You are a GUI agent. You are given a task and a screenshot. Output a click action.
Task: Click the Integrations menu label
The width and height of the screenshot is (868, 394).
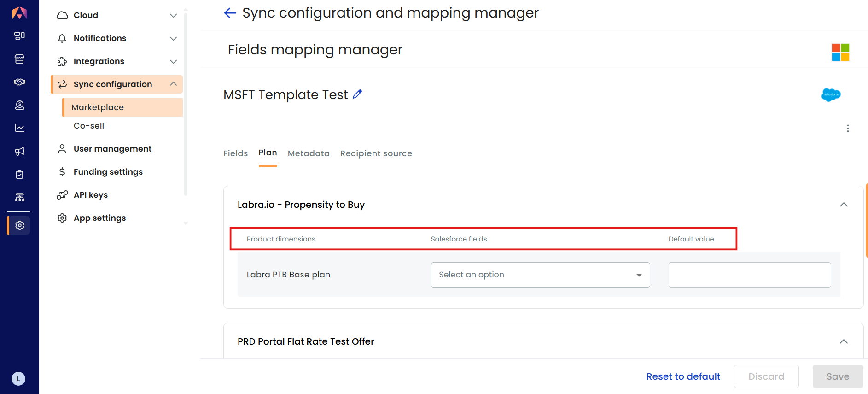[x=99, y=61]
